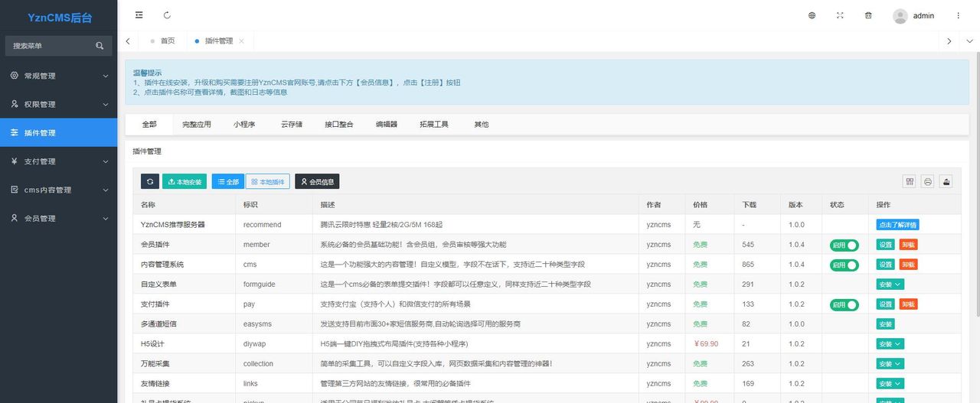Click 设置 for 支付插件
This screenshot has height=403, width=980.
886,304
